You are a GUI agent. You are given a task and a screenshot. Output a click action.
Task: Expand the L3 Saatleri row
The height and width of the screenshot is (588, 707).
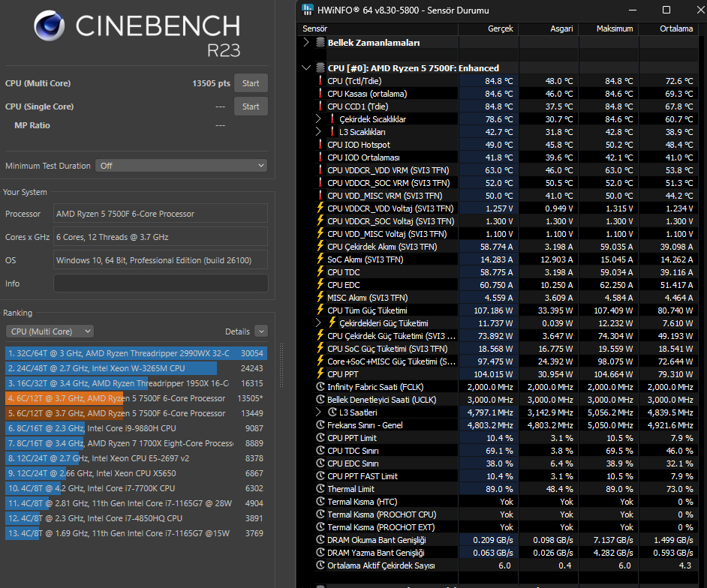(x=318, y=412)
